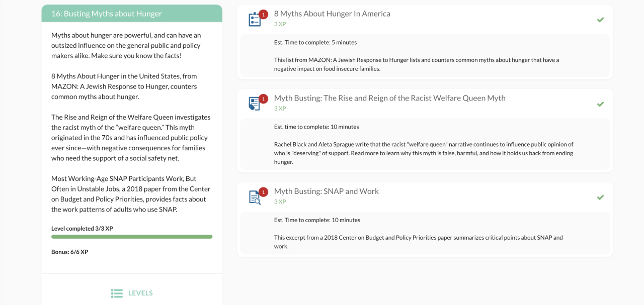Select the Busting Myths about Hunger header

pos(107,14)
